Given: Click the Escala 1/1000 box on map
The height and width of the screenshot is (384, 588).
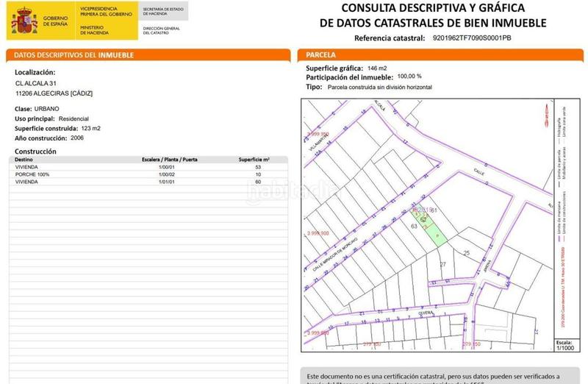Looking at the screenshot, I should point(564,346).
